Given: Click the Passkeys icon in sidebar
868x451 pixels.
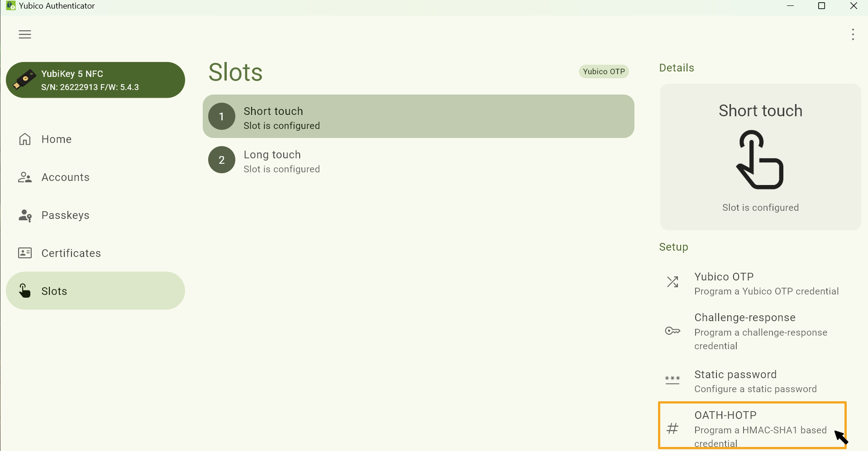Looking at the screenshot, I should coord(25,215).
